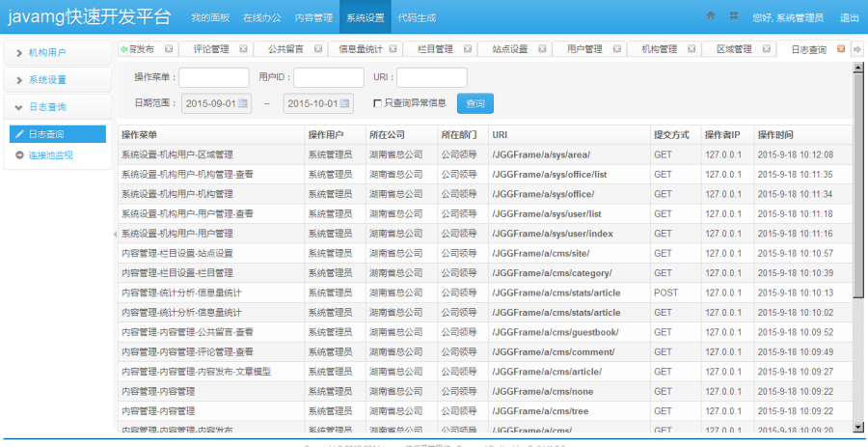Focus the 用户ID input field
The height and width of the screenshot is (447, 868).
328,77
